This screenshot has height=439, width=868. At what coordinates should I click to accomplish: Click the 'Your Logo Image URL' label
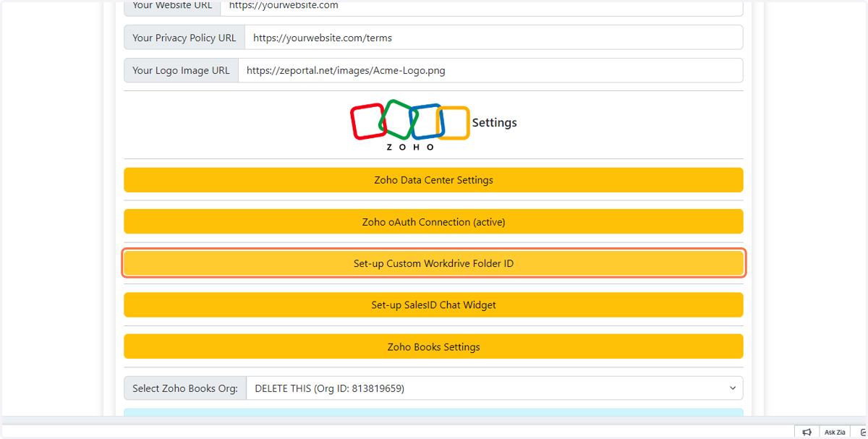181,70
